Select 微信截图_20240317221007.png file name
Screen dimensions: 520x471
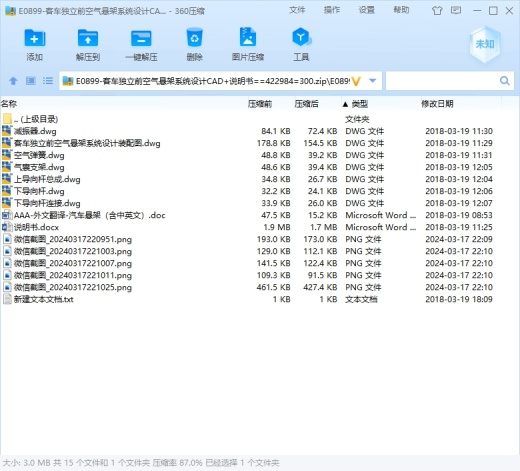[73, 263]
